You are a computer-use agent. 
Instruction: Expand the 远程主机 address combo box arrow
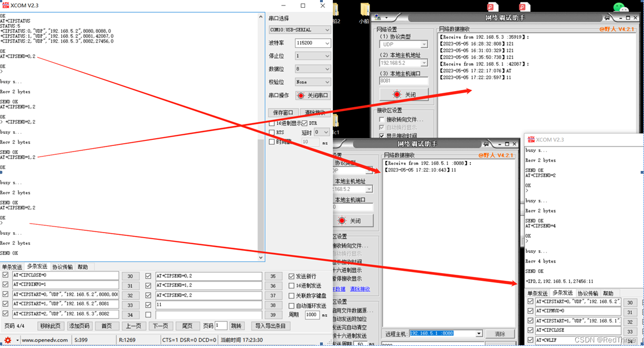(479, 334)
